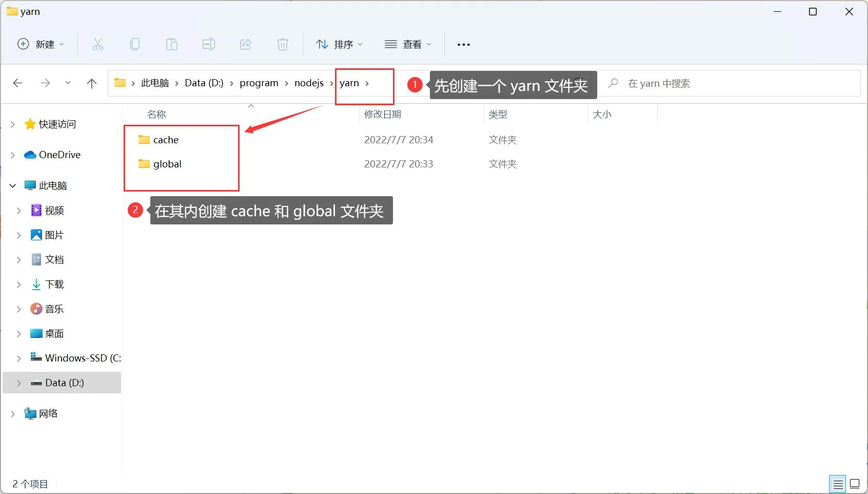This screenshot has width=868, height=494.
Task: Expand the 快速访问 tree node
Action: (x=13, y=124)
